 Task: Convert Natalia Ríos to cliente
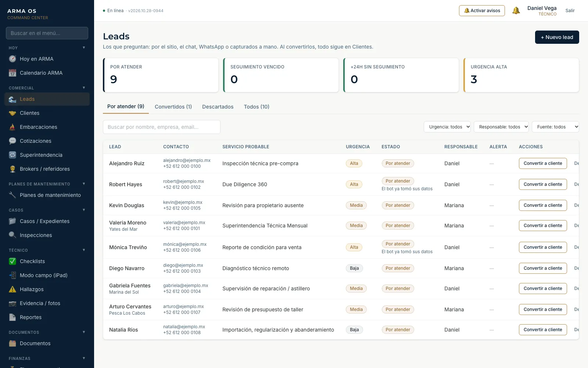(543, 330)
